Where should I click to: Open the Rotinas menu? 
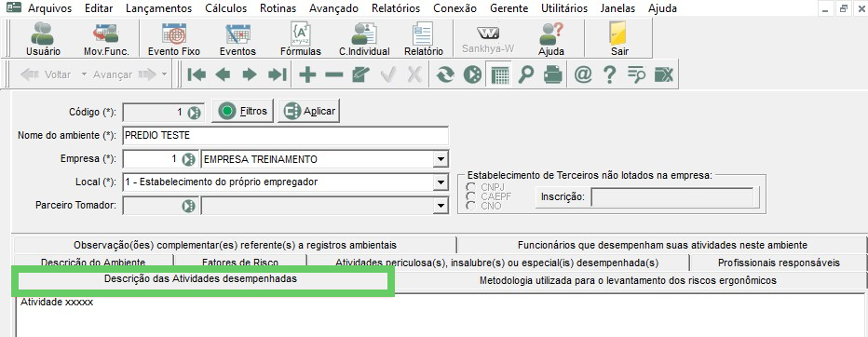(x=278, y=8)
